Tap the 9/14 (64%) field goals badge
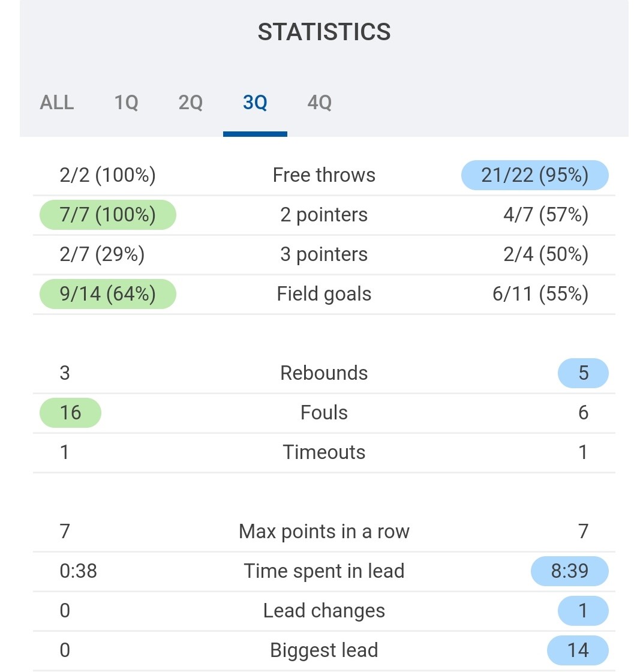This screenshot has height=672, width=640. click(108, 294)
